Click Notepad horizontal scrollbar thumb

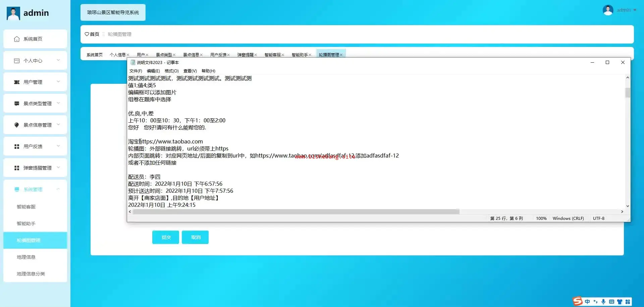point(296,212)
